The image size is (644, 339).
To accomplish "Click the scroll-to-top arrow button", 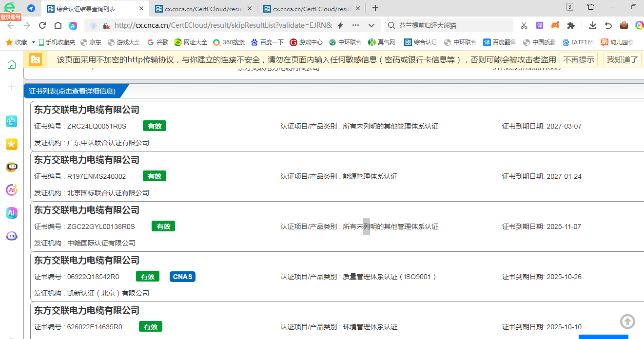I will (x=628, y=321).
